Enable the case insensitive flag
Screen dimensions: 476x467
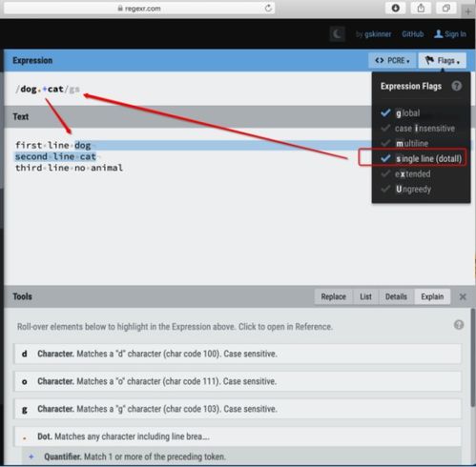[x=418, y=129]
